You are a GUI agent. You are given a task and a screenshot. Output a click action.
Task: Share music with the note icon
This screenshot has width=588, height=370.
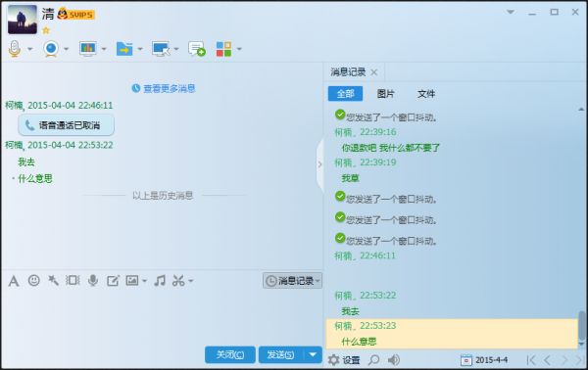(x=160, y=280)
